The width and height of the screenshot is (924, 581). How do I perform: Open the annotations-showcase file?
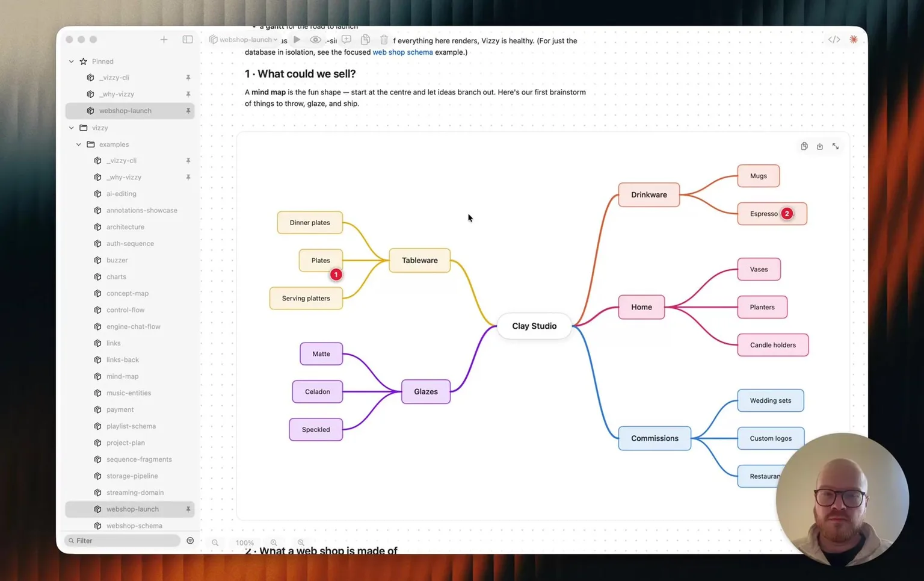142,210
